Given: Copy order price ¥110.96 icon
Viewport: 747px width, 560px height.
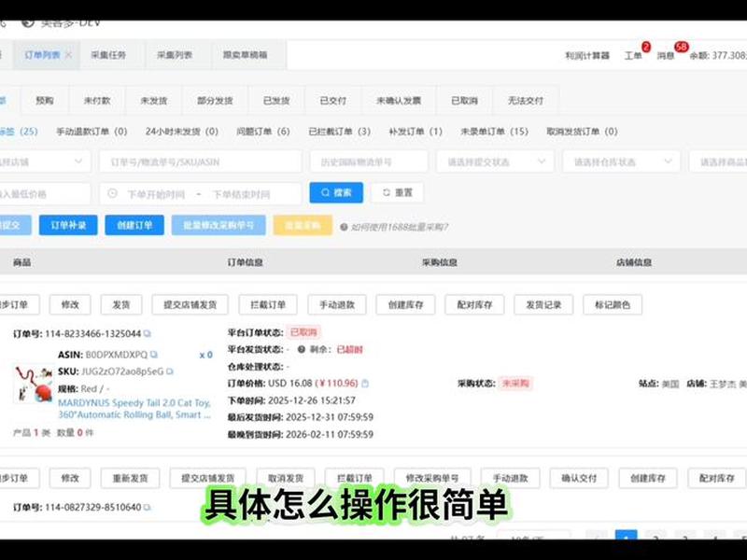Looking at the screenshot, I should [x=365, y=384].
